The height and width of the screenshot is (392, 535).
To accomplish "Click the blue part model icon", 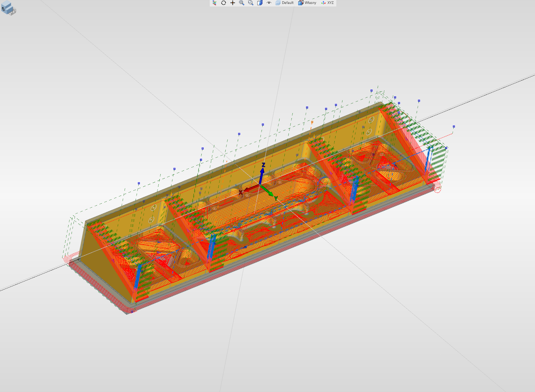I will coord(8,8).
